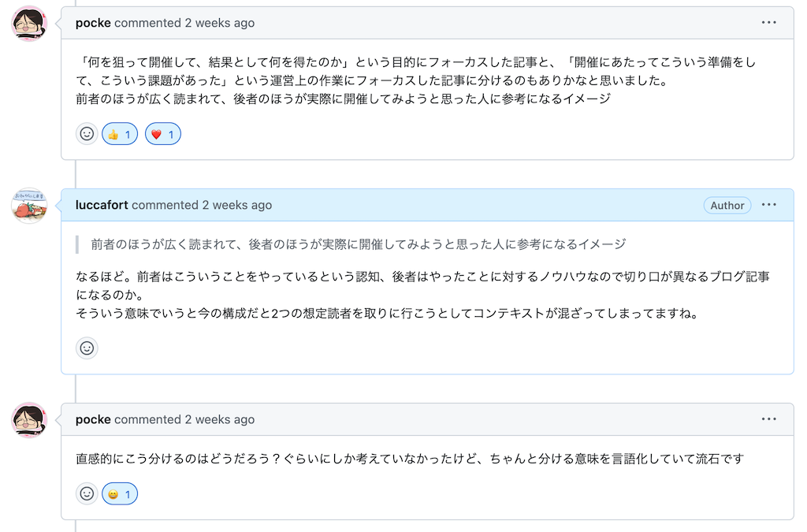Image resolution: width=807 pixels, height=532 pixels.
Task: Open emoji reaction picker on last comment
Action: point(87,494)
